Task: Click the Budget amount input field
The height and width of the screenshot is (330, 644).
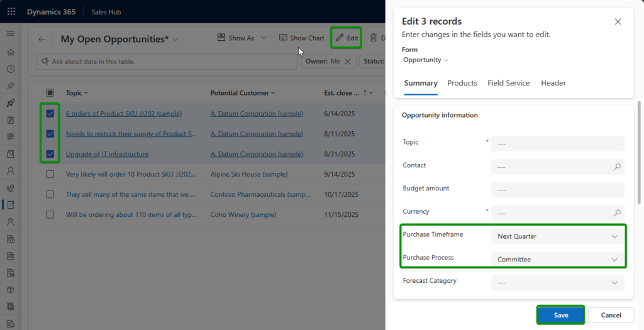Action: click(558, 190)
